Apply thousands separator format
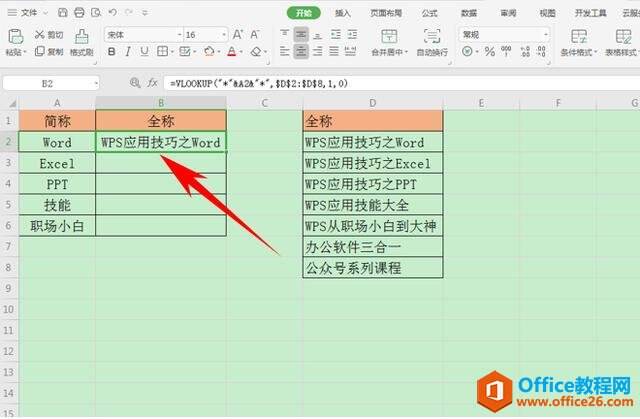Screen dimensions: 640x419 (x=506, y=51)
